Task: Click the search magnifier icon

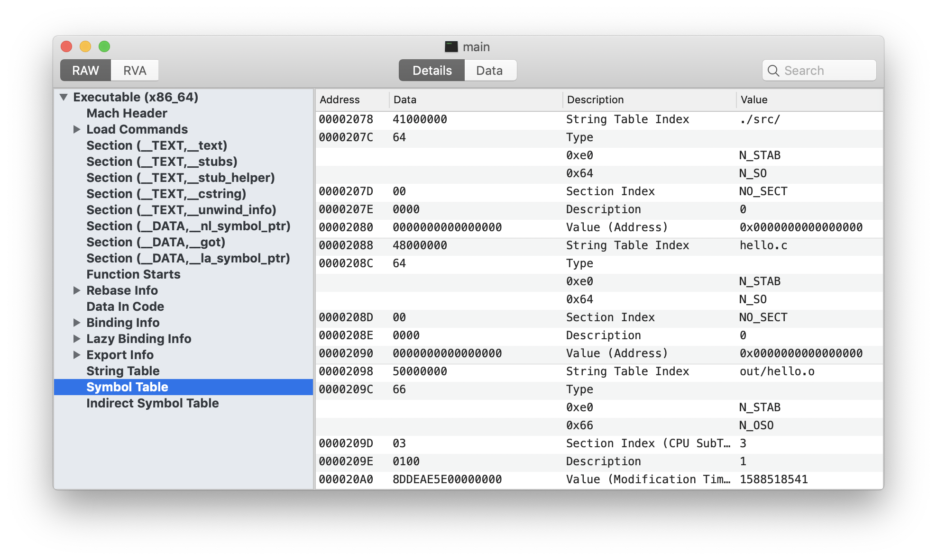Action: pos(773,71)
